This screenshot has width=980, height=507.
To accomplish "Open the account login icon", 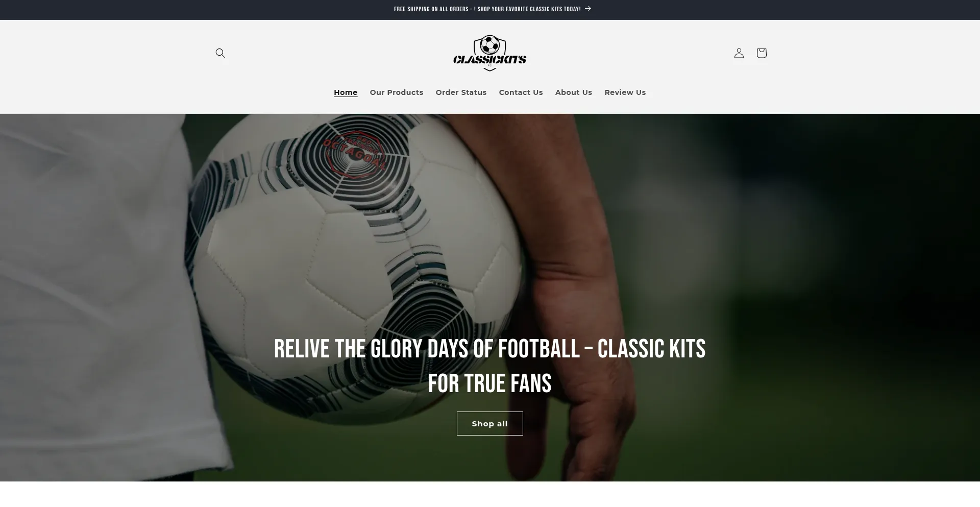I will [739, 53].
